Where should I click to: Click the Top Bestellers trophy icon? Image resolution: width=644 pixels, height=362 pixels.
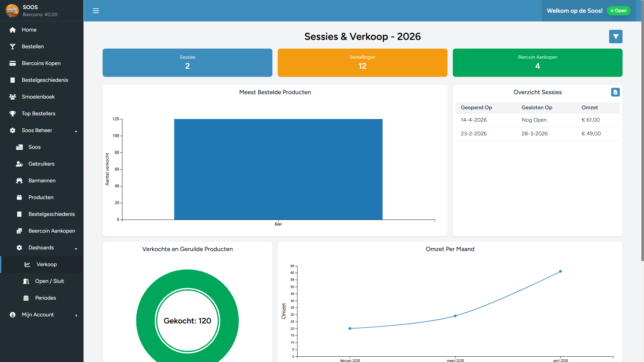13,114
